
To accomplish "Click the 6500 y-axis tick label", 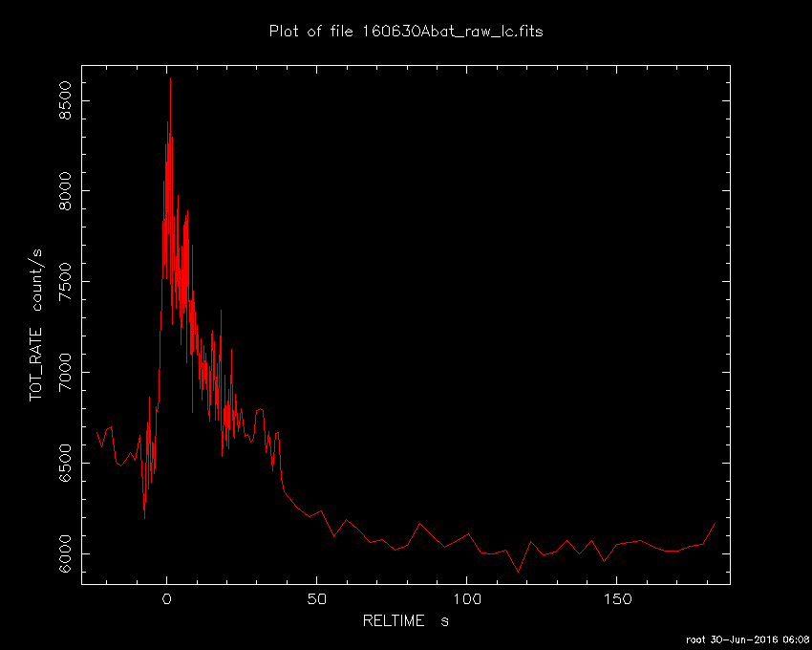I will [66, 463].
